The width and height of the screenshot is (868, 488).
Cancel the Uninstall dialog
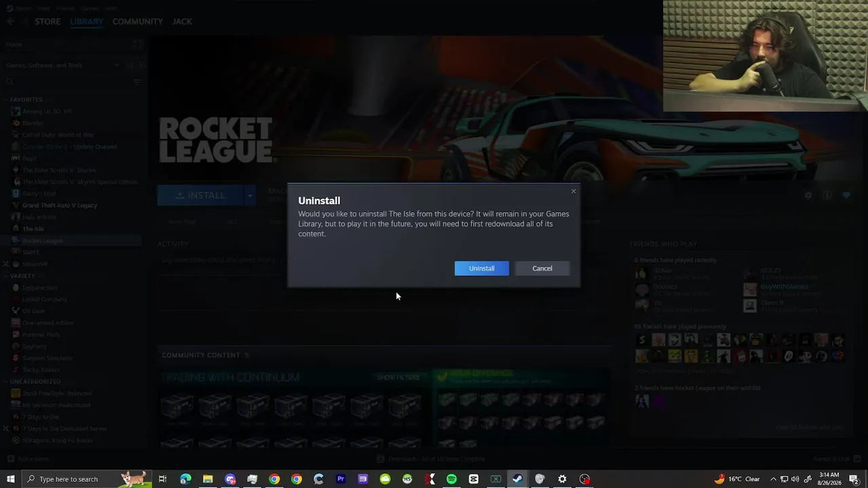click(x=542, y=268)
